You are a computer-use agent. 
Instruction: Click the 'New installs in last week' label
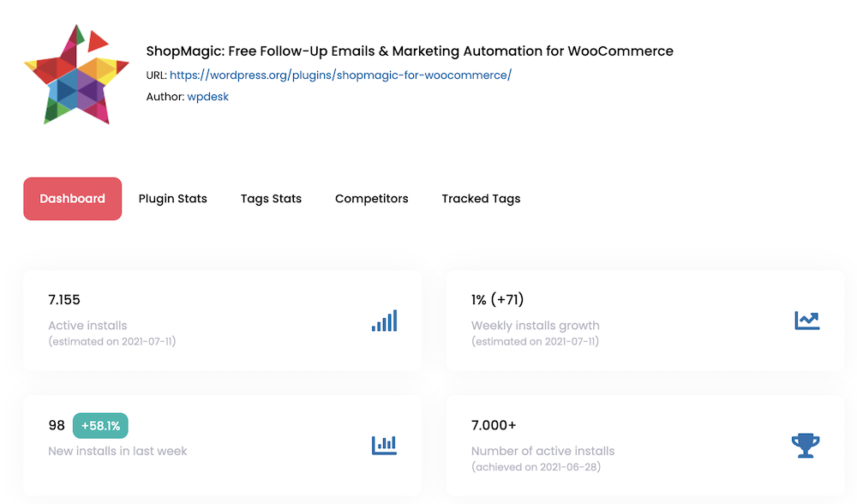(117, 451)
